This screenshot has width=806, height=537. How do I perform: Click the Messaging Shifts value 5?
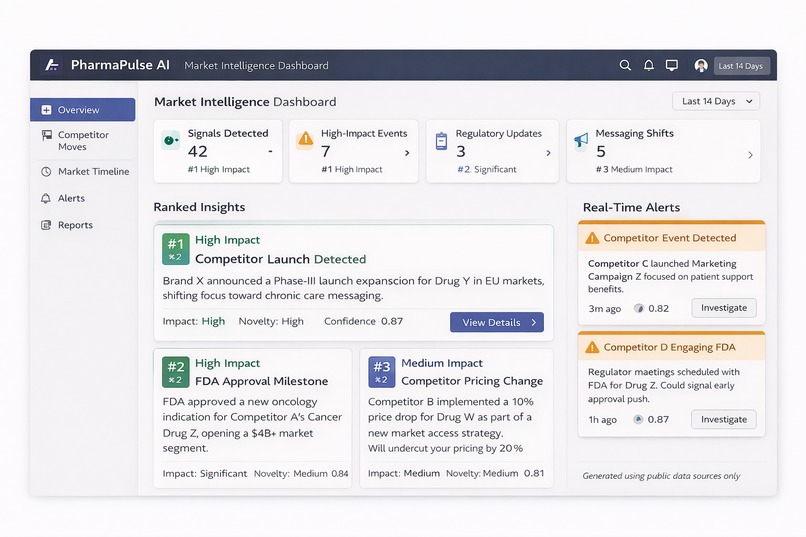point(601,152)
